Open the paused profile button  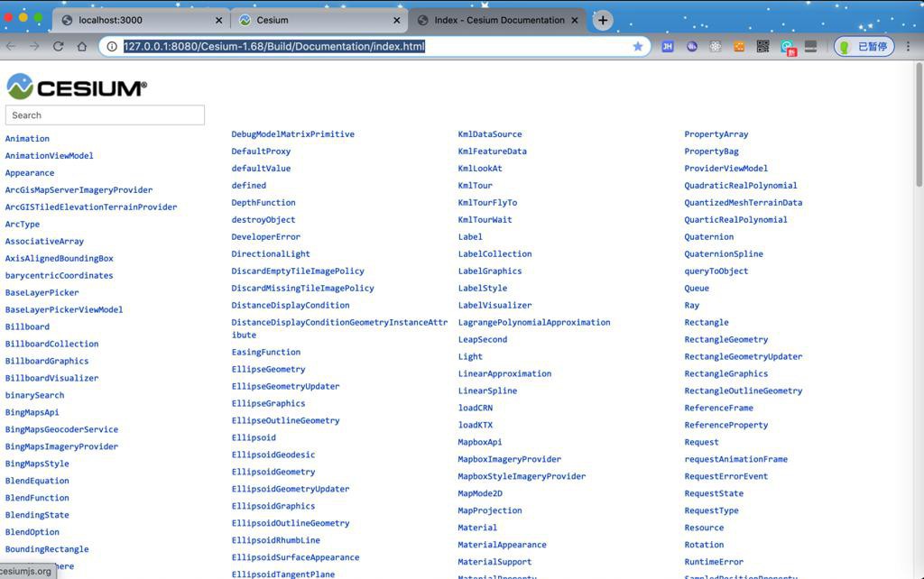(x=864, y=47)
